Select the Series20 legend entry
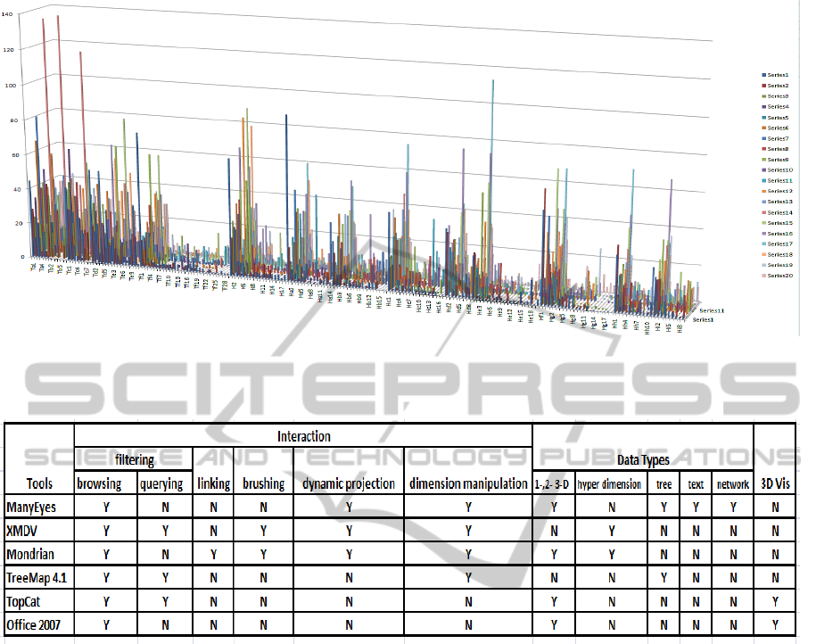The height and width of the screenshot is (644, 816). (x=779, y=276)
